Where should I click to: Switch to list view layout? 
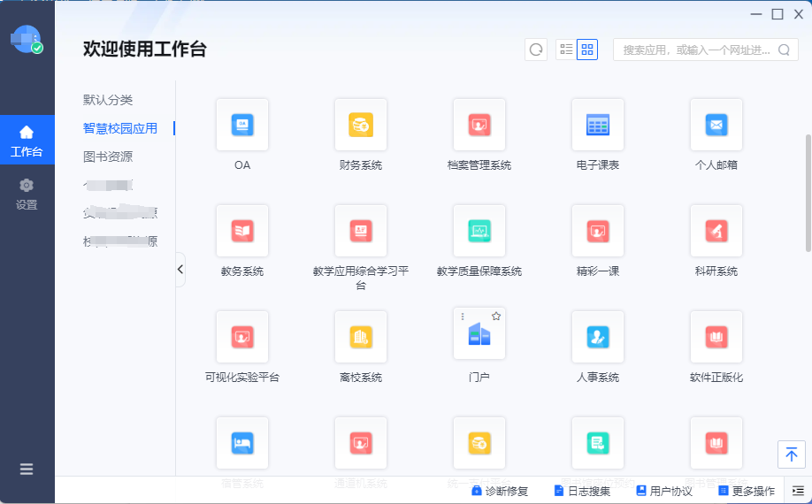click(566, 50)
